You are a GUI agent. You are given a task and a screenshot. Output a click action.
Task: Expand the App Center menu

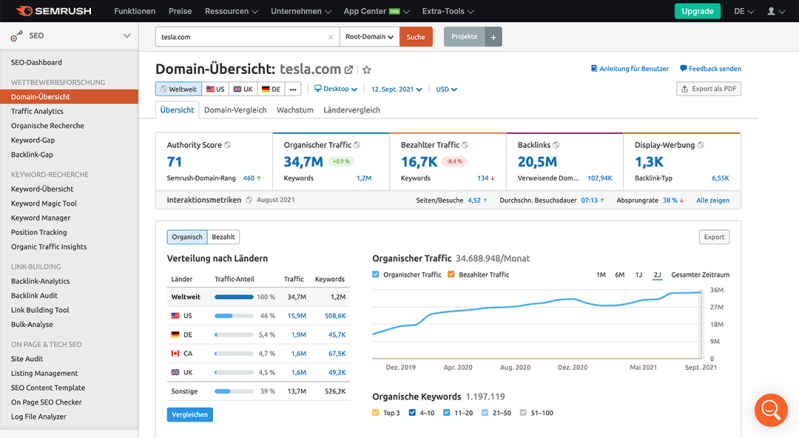(377, 11)
